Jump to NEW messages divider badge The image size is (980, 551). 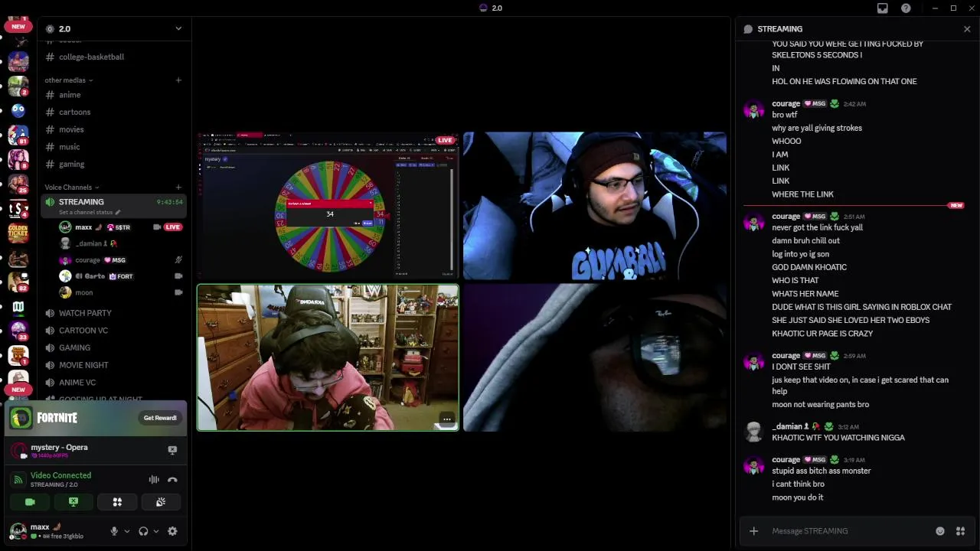(x=955, y=206)
